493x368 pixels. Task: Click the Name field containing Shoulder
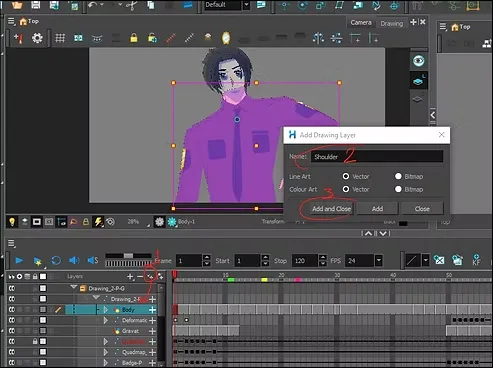coord(377,157)
